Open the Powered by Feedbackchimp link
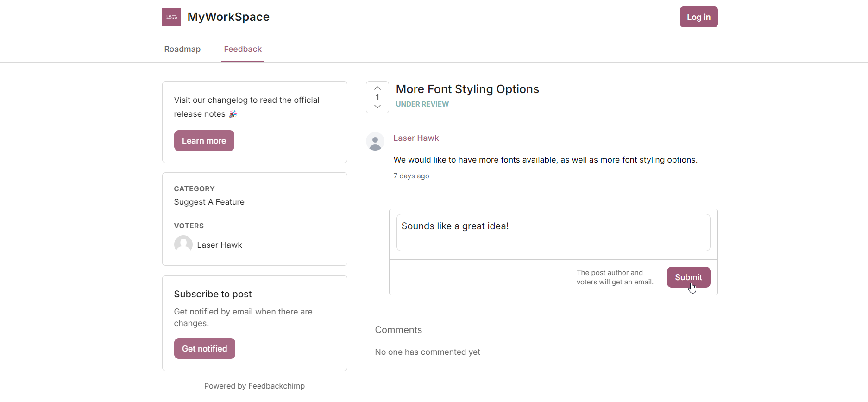868x402 pixels. (x=254, y=386)
